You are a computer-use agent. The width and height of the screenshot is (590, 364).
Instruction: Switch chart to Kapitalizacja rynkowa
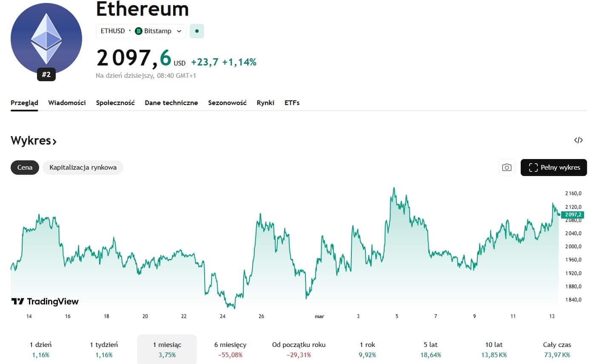[x=83, y=168]
